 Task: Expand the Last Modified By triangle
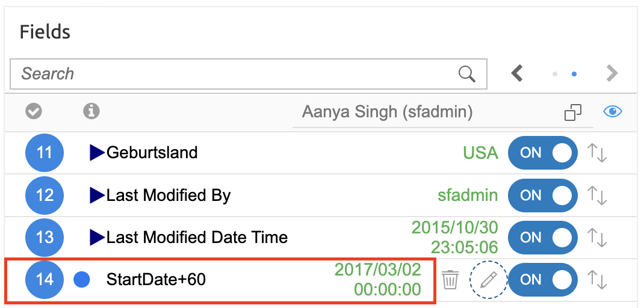pos(97,195)
